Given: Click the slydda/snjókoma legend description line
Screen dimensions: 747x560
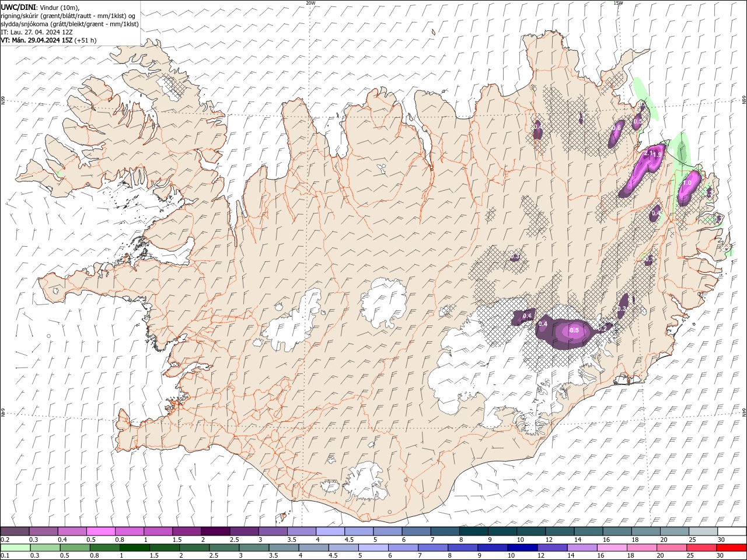Looking at the screenshot, I should (69, 24).
